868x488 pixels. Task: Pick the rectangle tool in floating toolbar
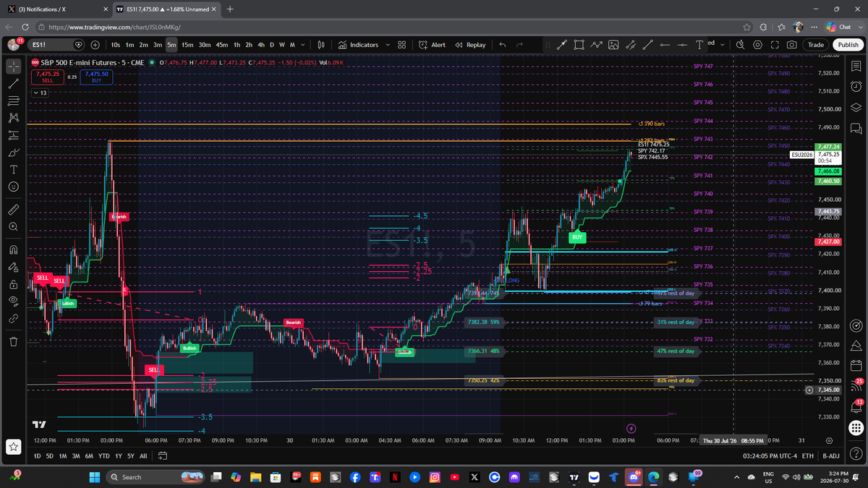579,45
